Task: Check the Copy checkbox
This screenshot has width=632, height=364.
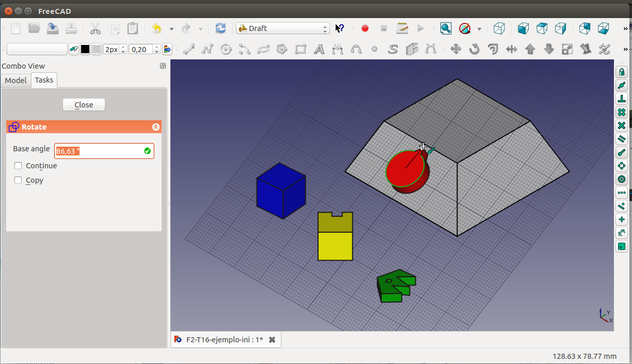Action: click(18, 180)
